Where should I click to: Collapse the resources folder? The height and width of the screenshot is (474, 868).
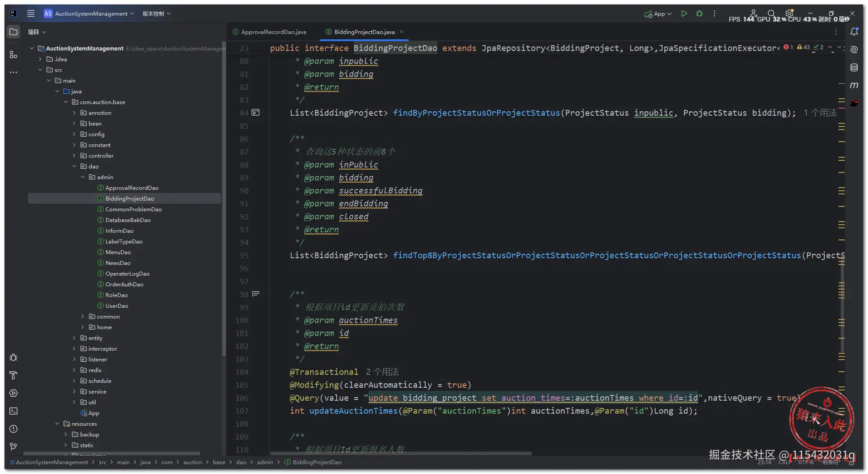57,424
